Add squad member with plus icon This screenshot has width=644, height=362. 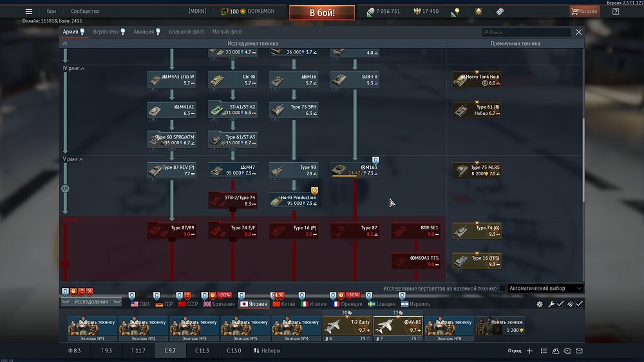[x=530, y=351]
